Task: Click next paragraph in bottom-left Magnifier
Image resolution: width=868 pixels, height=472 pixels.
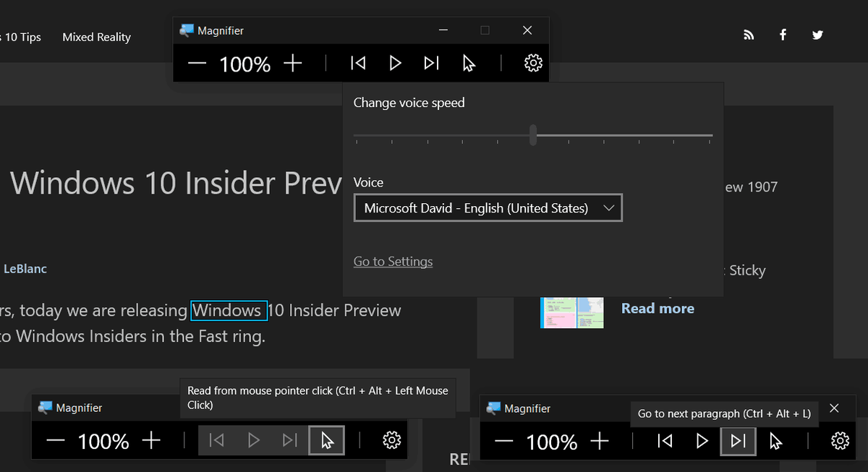Action: click(x=290, y=440)
